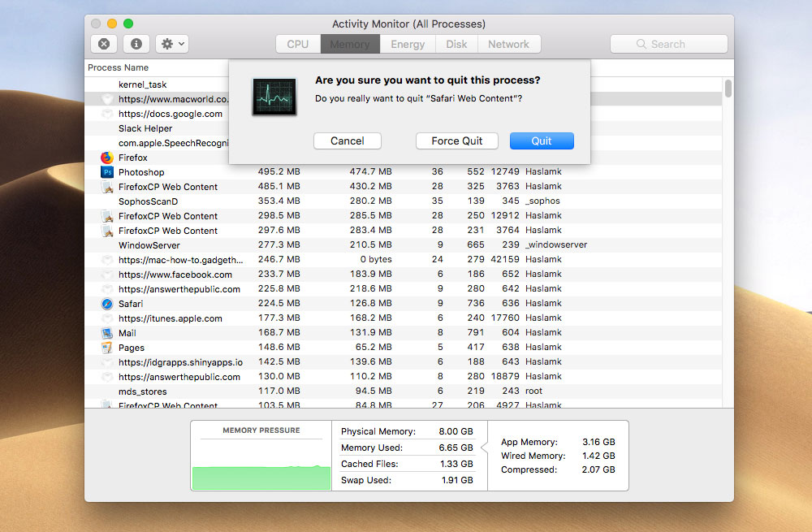Click the Force Quit button

coord(456,141)
